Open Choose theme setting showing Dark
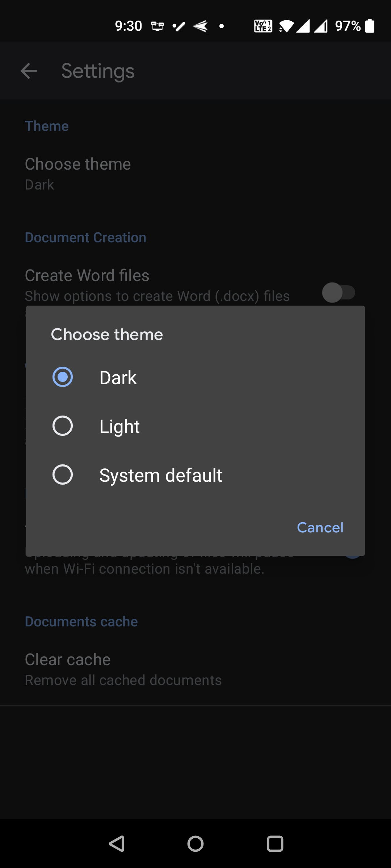 coord(78,174)
